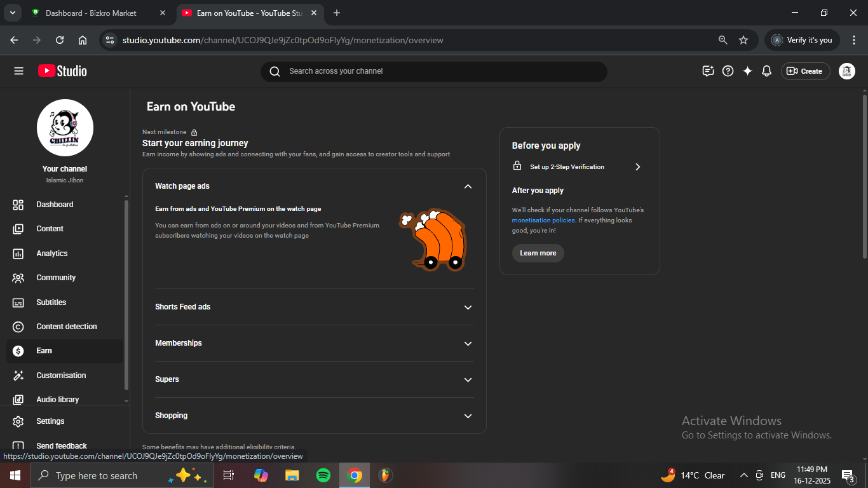
Task: Click the channel search field
Action: 433,71
